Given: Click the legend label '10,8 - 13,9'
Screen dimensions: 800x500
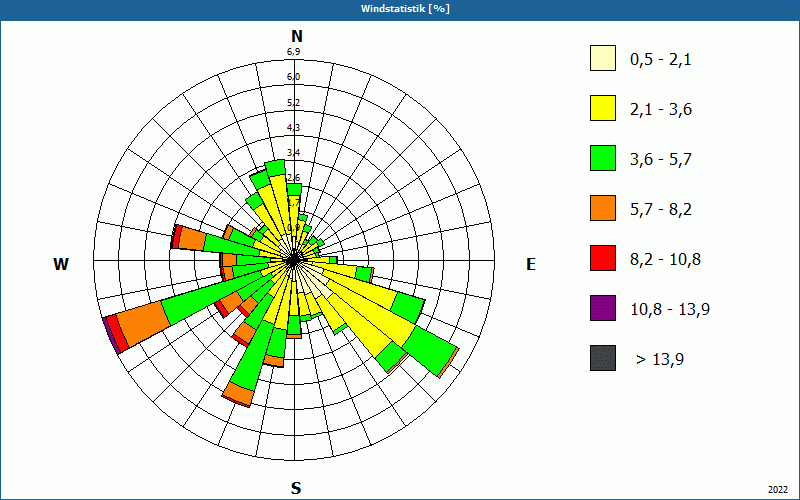Looking at the screenshot, I should coord(670,310).
